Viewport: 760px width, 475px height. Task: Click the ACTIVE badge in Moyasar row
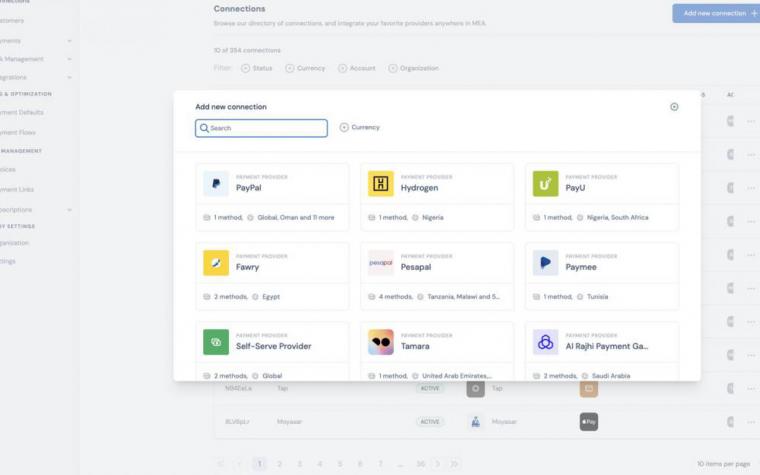430,422
